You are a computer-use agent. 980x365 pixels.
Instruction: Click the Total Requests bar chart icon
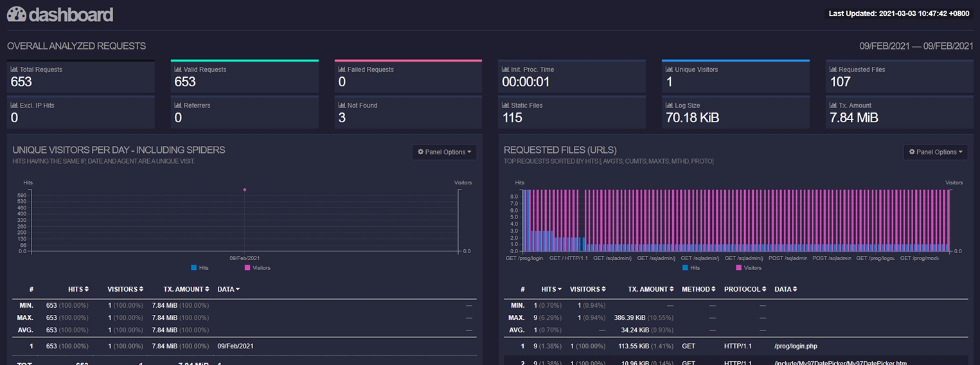coord(14,69)
